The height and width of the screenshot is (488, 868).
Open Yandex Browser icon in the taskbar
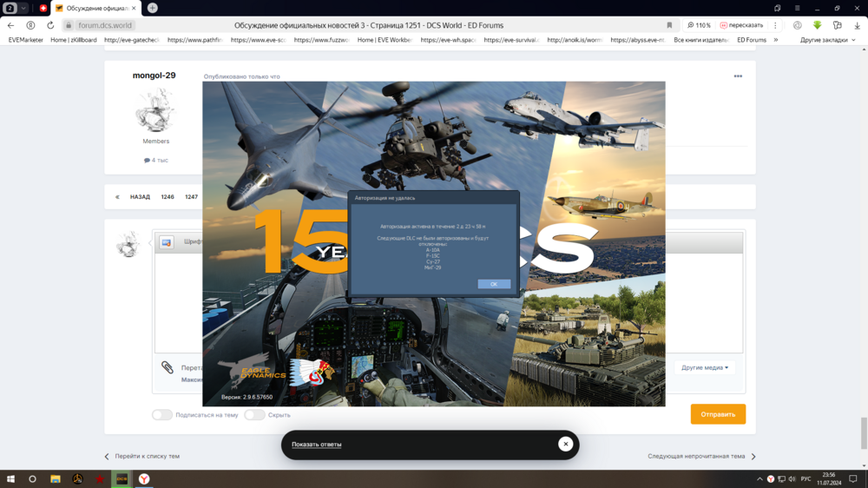(x=144, y=478)
